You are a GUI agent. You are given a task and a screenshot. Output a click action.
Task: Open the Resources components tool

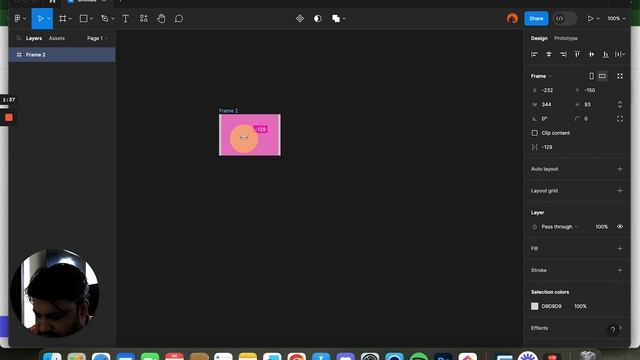click(x=144, y=18)
